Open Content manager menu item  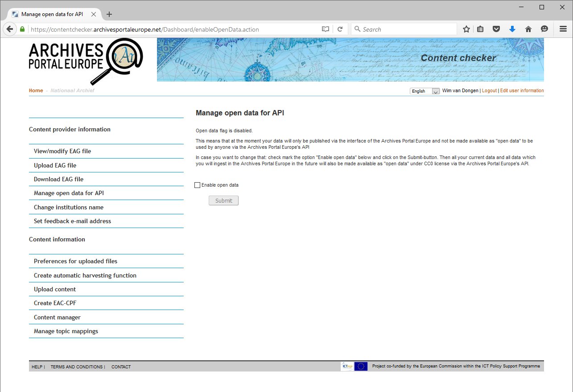tap(106, 317)
